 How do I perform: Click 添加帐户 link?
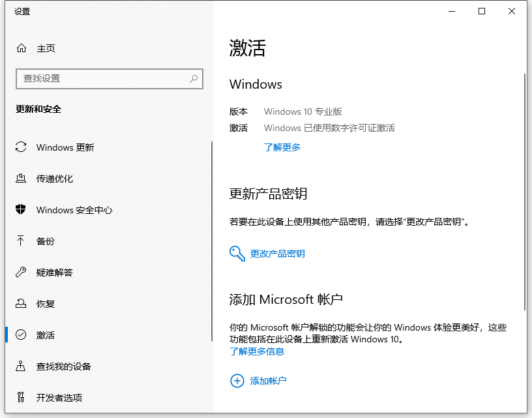[269, 381]
